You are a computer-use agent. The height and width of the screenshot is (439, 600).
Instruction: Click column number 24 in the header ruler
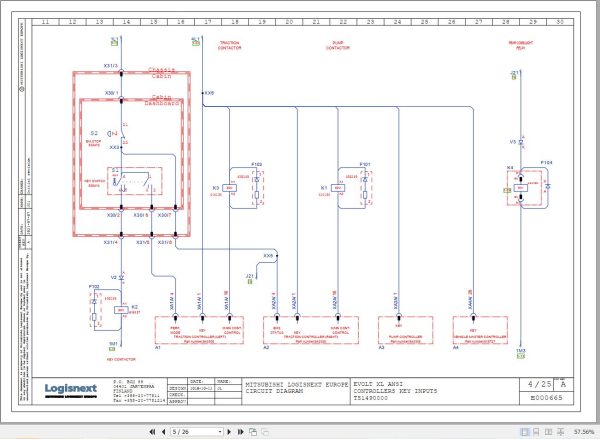[x=398, y=22]
